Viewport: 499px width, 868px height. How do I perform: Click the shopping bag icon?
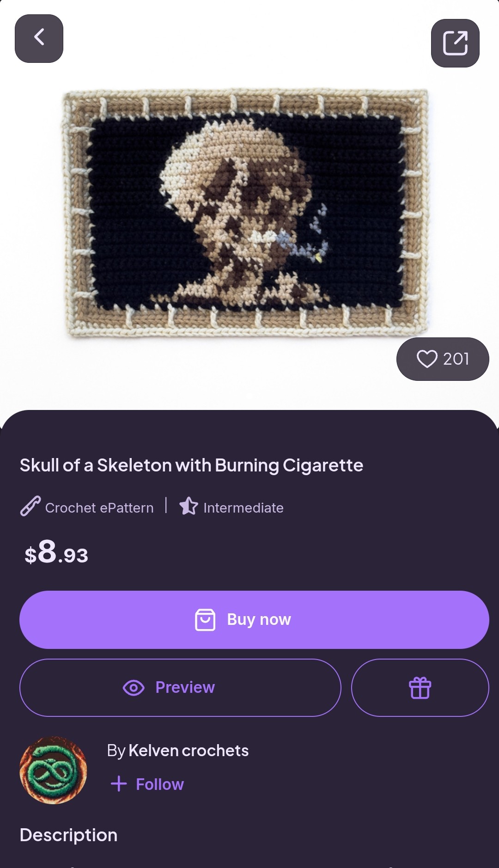click(205, 620)
